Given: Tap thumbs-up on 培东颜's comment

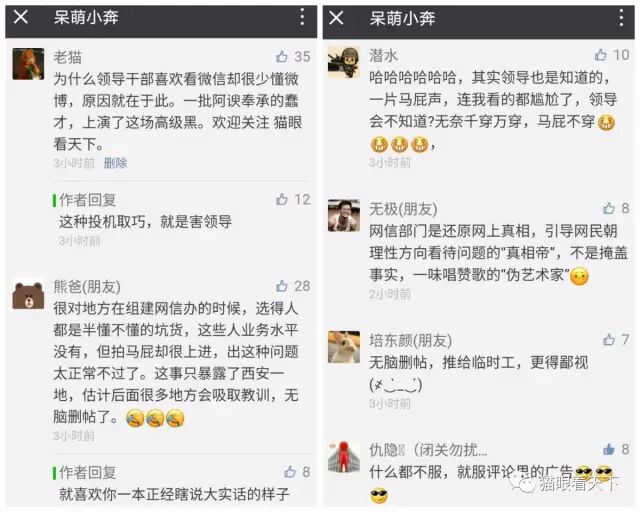Looking at the screenshot, I should click(x=609, y=339).
